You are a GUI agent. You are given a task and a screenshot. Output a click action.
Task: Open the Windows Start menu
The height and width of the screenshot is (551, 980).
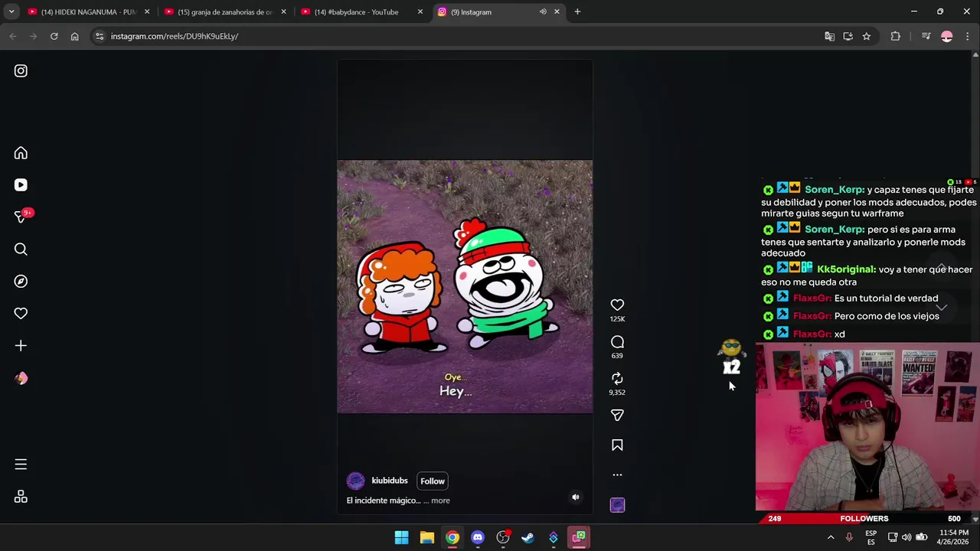click(401, 537)
